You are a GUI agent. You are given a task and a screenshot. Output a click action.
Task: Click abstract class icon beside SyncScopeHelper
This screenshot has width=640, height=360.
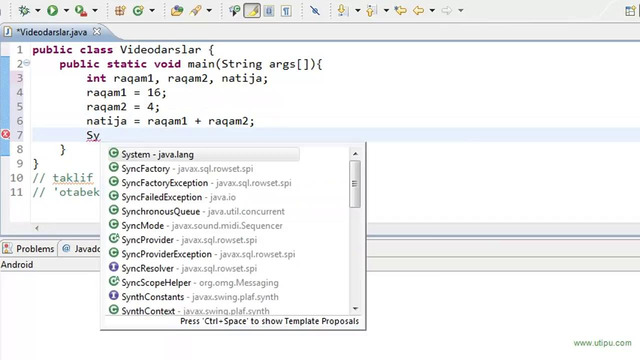pos(114,282)
